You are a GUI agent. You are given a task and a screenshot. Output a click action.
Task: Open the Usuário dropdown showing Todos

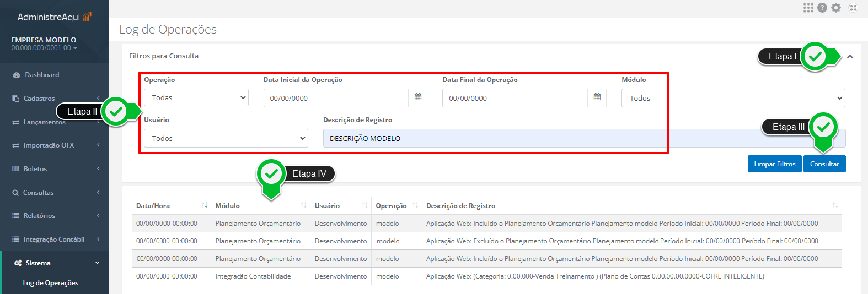click(x=226, y=138)
